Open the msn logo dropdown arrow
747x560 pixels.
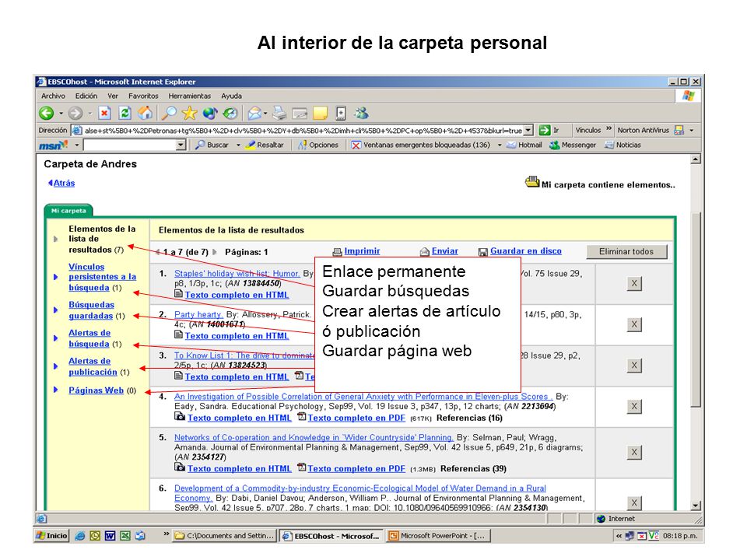click(x=76, y=145)
